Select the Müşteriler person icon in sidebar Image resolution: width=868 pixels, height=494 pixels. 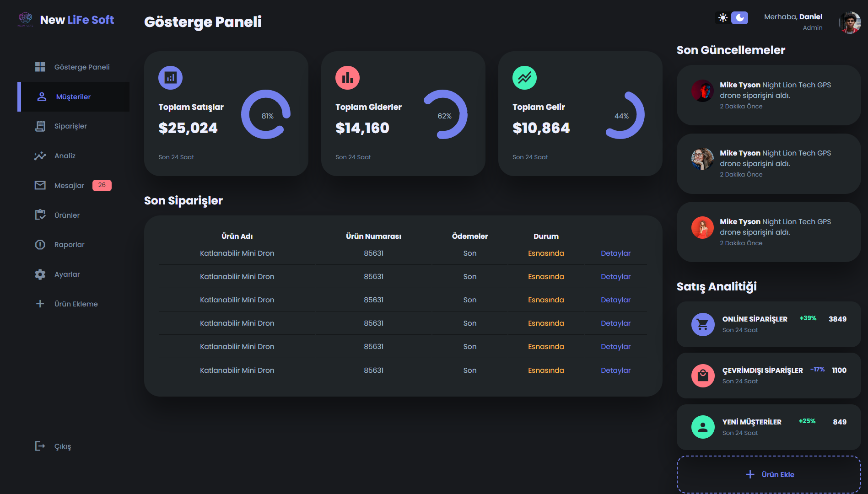41,97
